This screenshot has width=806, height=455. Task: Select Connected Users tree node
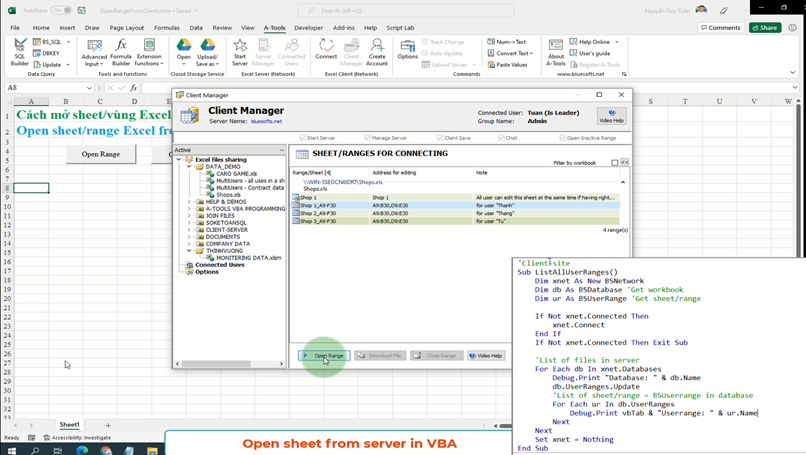219,265
